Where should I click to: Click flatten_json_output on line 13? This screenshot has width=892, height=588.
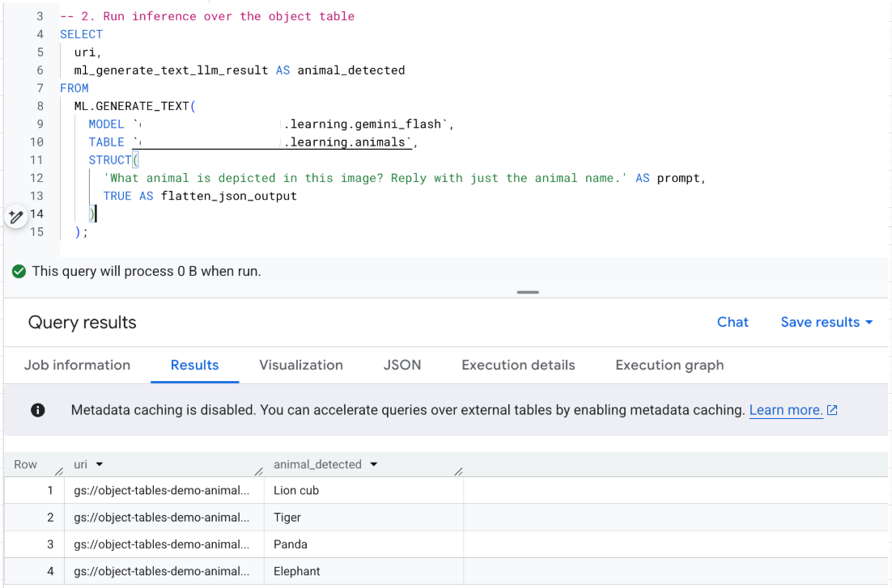point(229,197)
